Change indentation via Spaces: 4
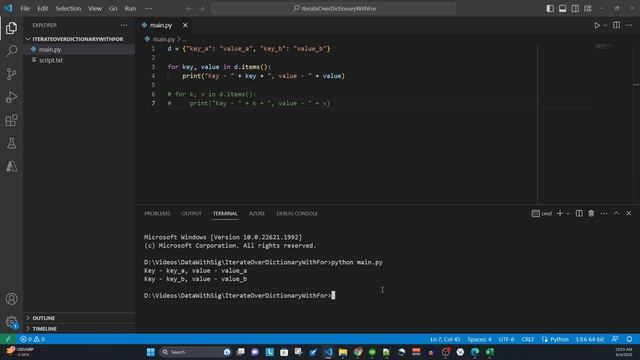This screenshot has width=640, height=360. tap(479, 339)
